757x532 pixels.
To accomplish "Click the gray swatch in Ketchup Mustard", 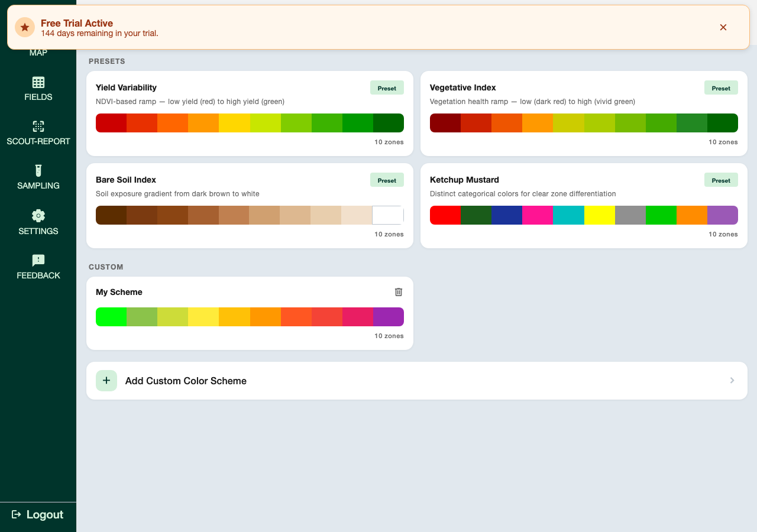I will [630, 215].
